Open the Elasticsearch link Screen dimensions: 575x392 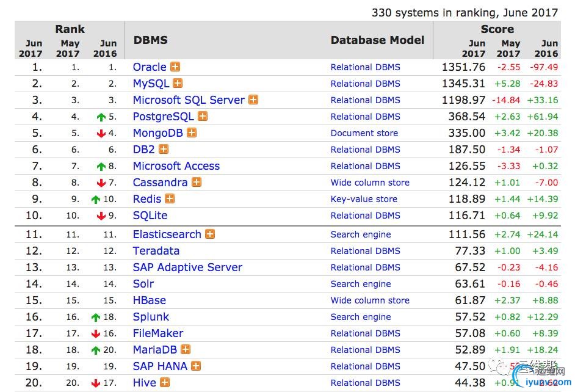pyautogui.click(x=167, y=234)
